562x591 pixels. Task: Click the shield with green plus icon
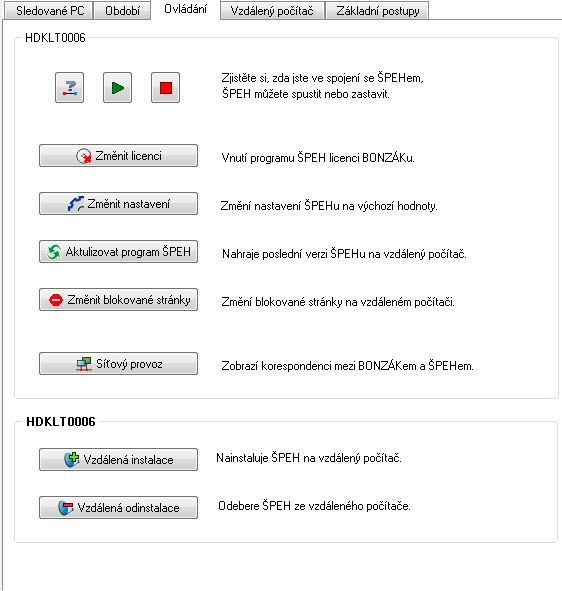tap(72, 459)
